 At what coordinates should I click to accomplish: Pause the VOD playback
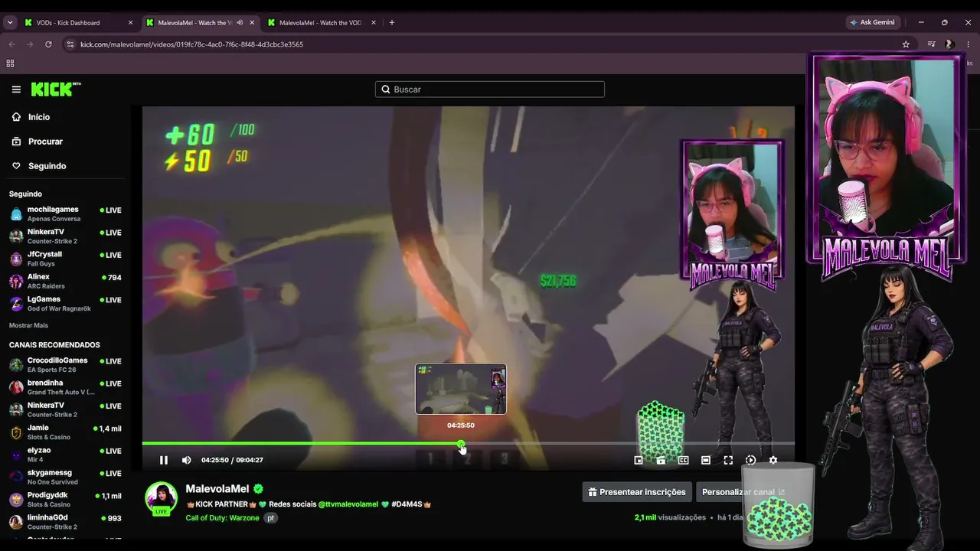(x=164, y=460)
